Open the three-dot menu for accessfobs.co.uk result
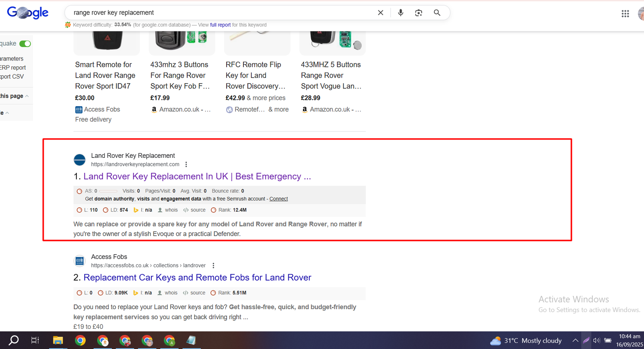 point(213,266)
